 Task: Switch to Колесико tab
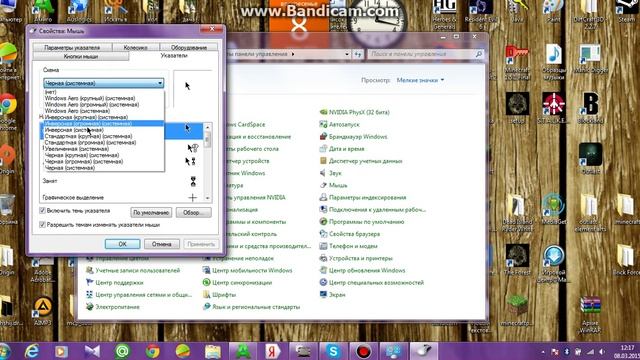click(136, 47)
